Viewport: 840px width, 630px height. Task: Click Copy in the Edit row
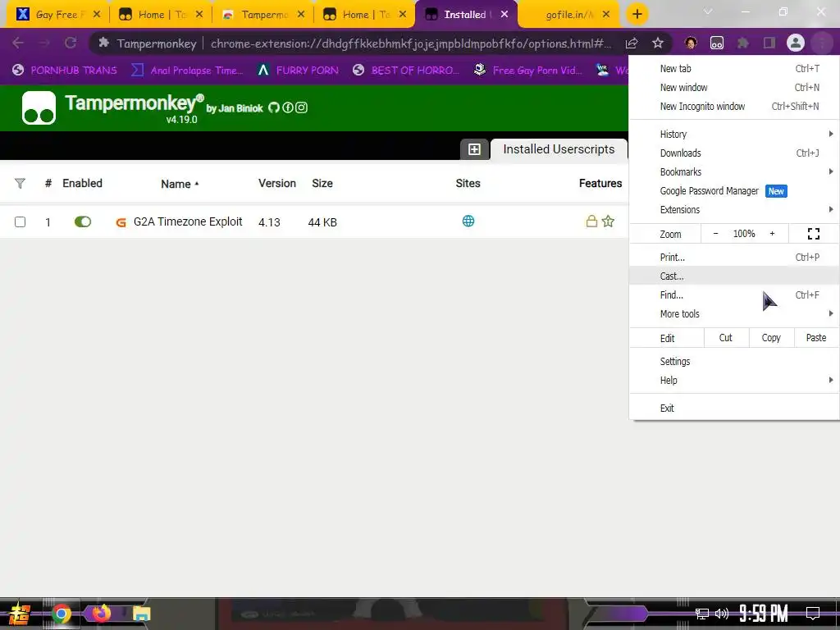771,338
